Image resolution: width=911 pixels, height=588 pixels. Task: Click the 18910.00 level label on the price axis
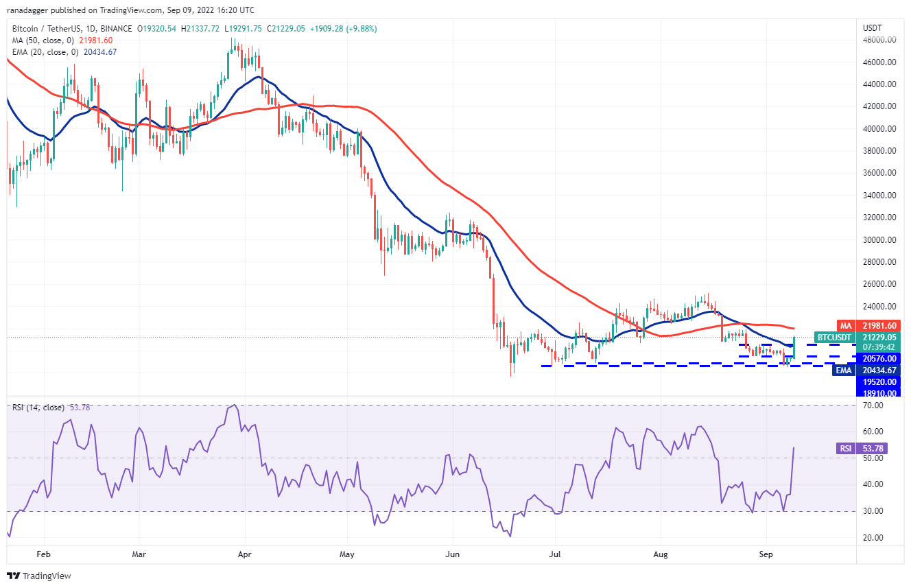click(x=877, y=394)
